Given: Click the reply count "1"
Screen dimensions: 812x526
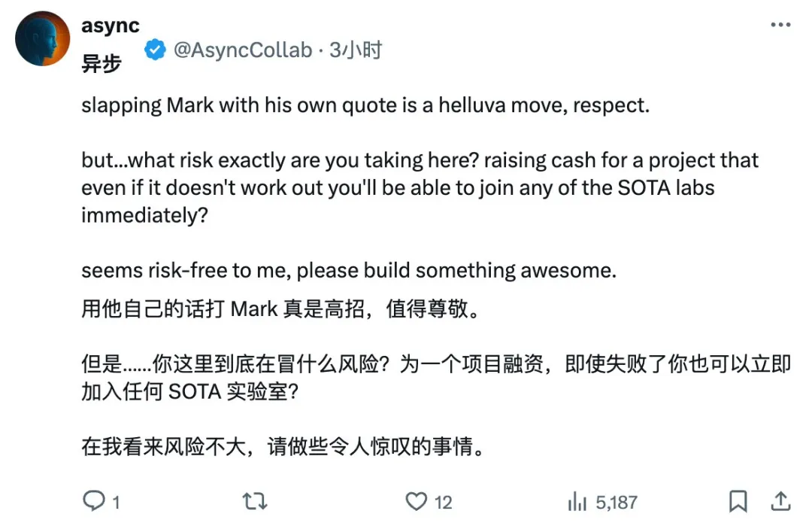Looking at the screenshot, I should pyautogui.click(x=116, y=502).
